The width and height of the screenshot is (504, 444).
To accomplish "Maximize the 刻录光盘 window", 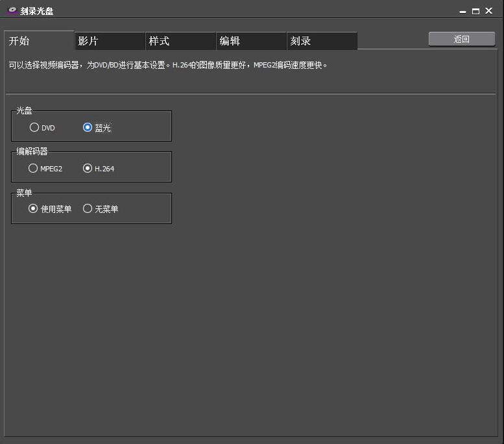I will [x=475, y=11].
